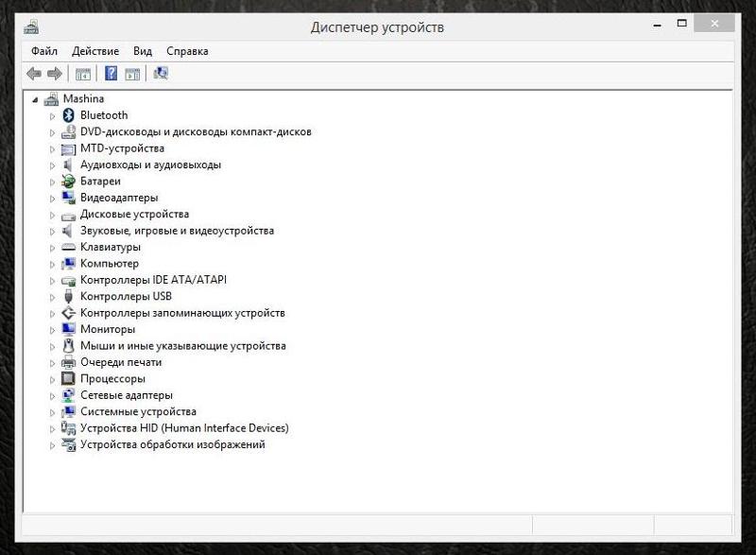Maximize the Диспетчер устройств window

pyautogui.click(x=681, y=23)
